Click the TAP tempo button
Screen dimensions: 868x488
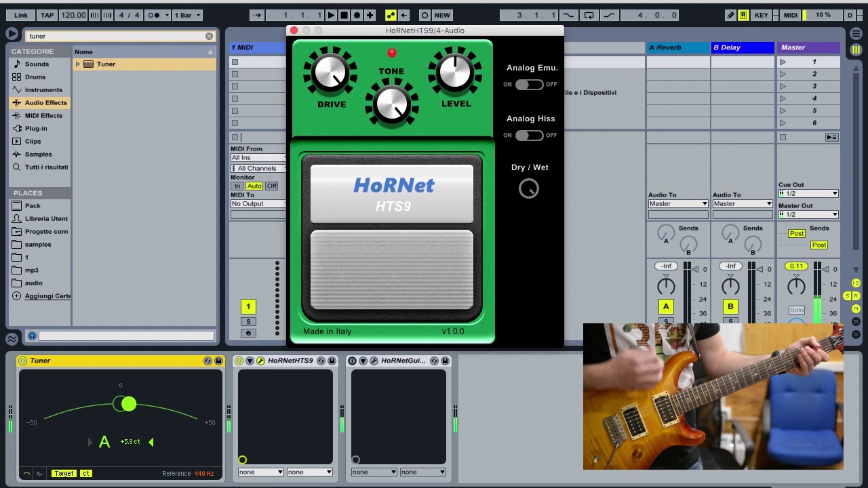pos(47,15)
